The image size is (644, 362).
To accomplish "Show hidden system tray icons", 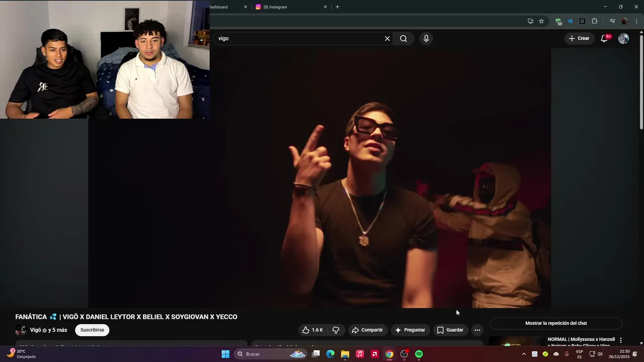I will point(524,354).
